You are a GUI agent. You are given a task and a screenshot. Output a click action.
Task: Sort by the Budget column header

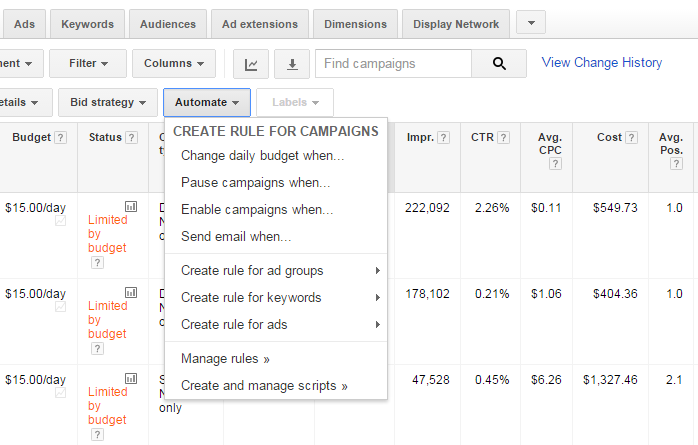(32, 137)
